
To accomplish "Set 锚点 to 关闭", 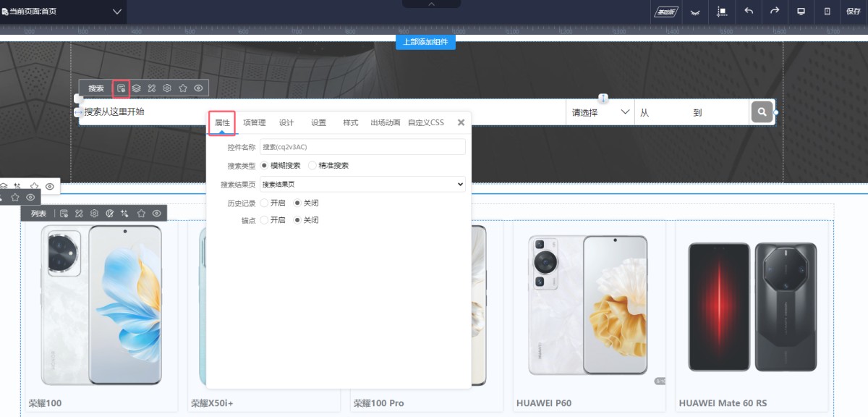I will [x=306, y=220].
